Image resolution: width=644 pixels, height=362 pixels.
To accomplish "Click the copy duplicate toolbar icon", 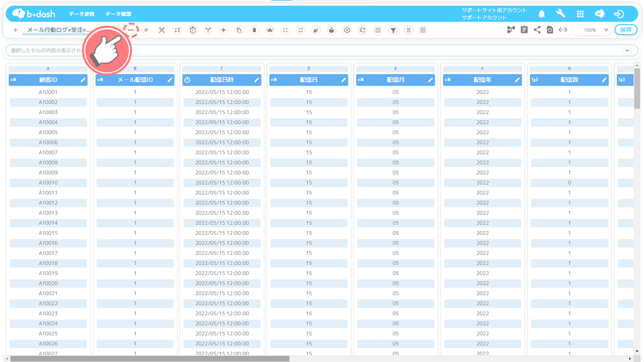I will click(x=239, y=30).
